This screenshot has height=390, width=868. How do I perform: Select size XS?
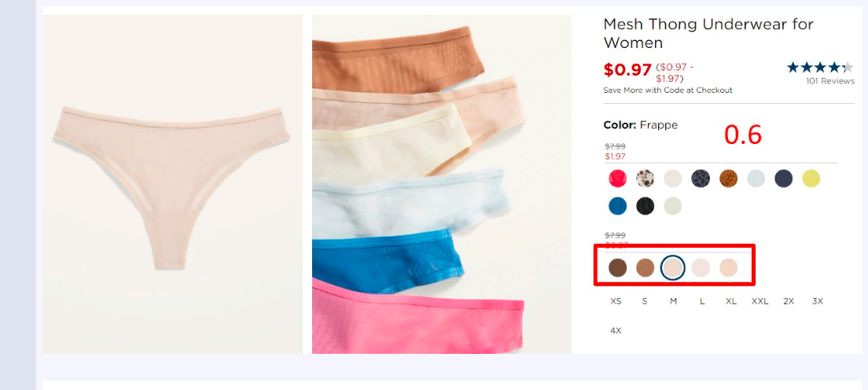[x=616, y=301]
